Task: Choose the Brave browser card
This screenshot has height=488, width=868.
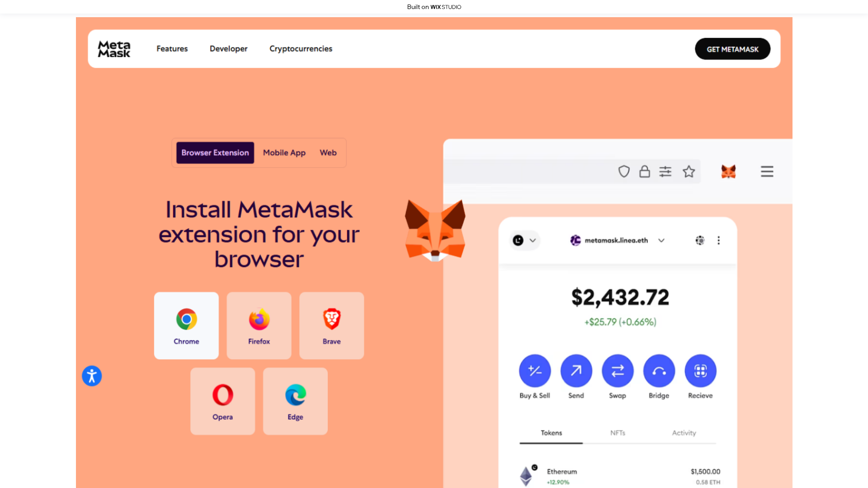Action: click(x=331, y=325)
